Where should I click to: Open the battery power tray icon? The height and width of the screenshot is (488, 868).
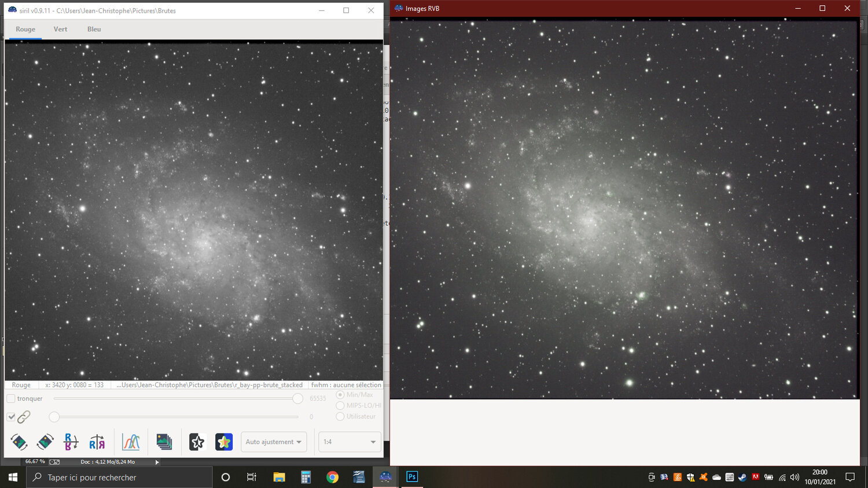[768, 477]
